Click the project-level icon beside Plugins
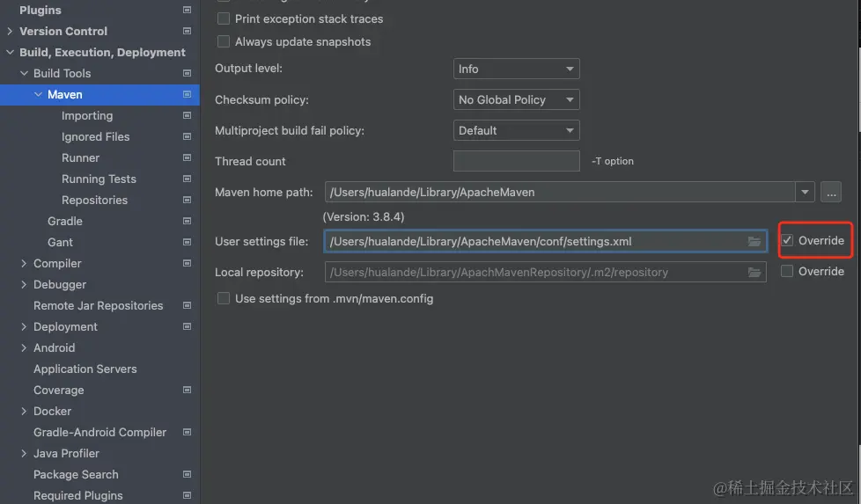Viewport: 861px width, 504px height. (x=187, y=10)
